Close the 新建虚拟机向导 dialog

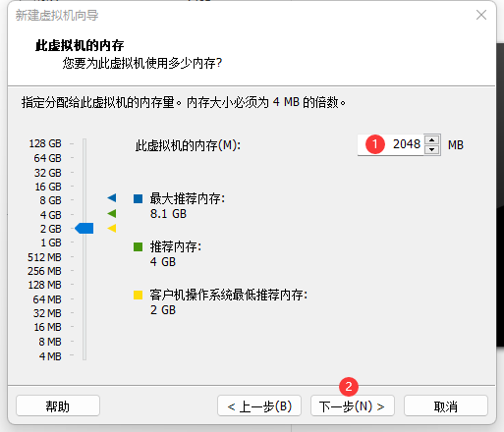tap(481, 15)
